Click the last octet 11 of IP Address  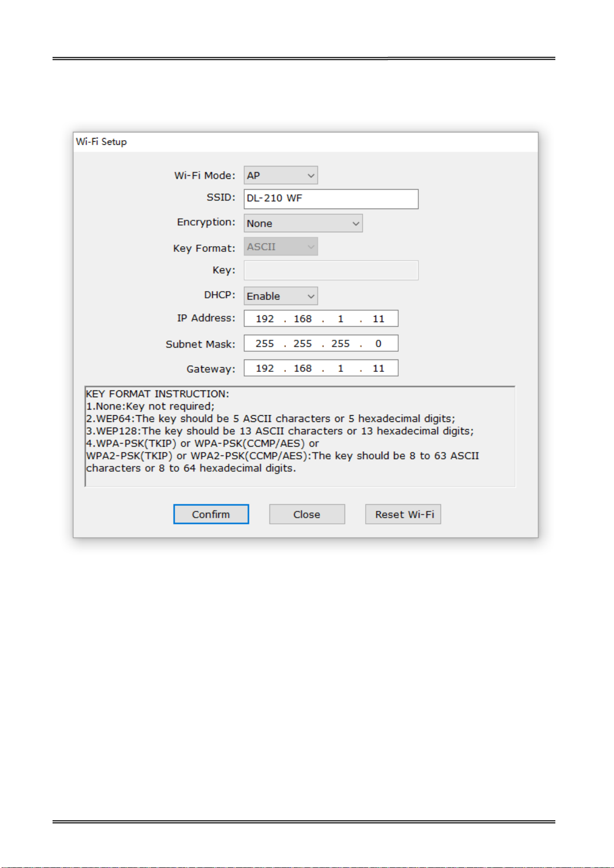379,319
